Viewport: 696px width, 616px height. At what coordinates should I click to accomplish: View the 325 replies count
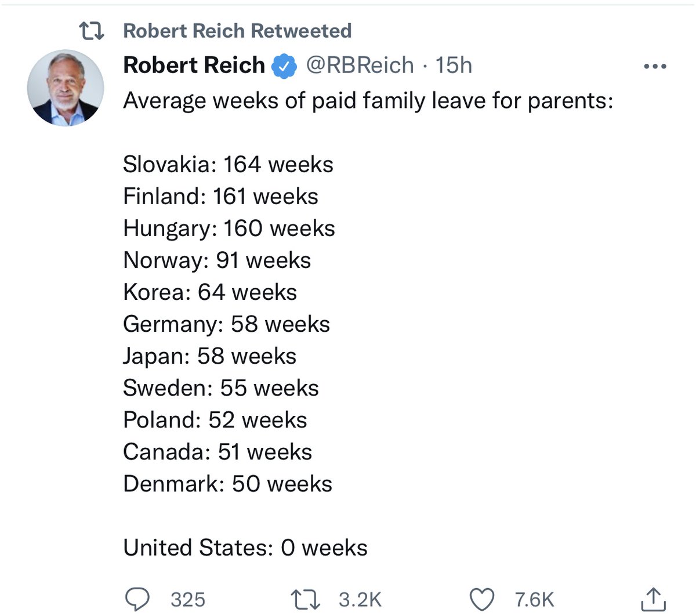(x=188, y=599)
